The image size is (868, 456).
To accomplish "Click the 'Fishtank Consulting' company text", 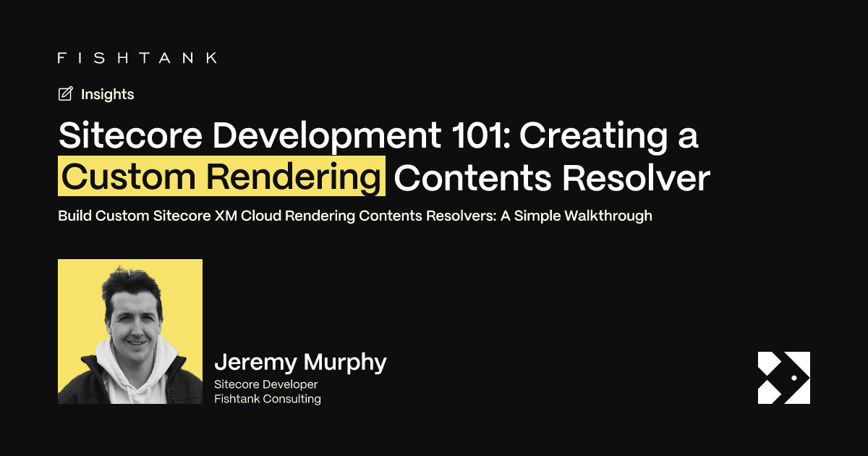I will click(268, 399).
